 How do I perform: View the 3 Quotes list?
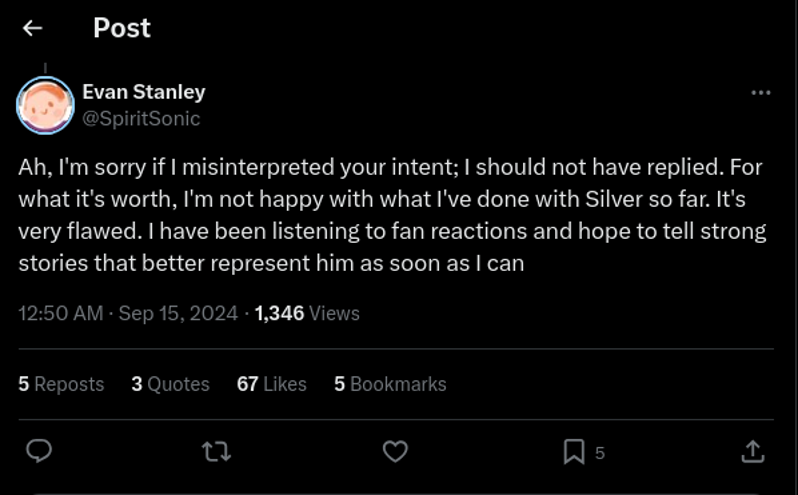[x=170, y=384]
